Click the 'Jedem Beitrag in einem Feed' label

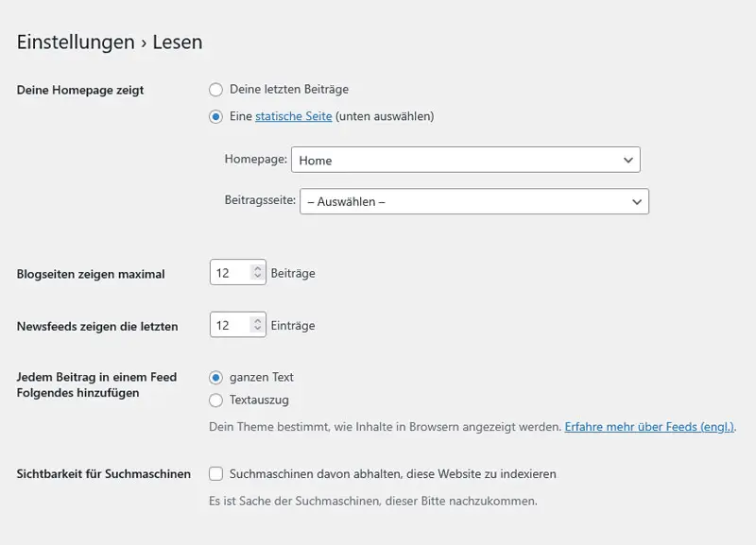point(96,385)
